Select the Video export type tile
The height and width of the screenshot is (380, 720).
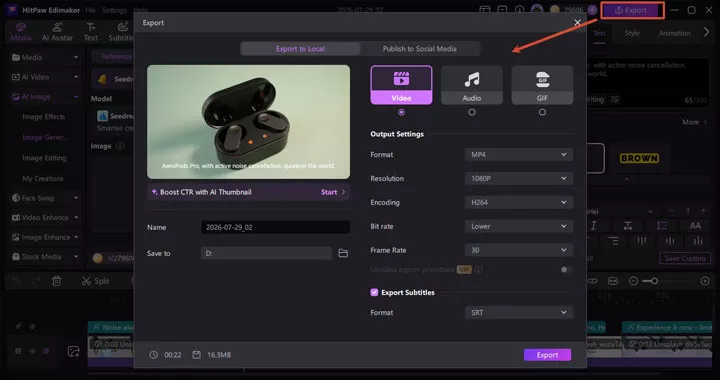coord(401,85)
